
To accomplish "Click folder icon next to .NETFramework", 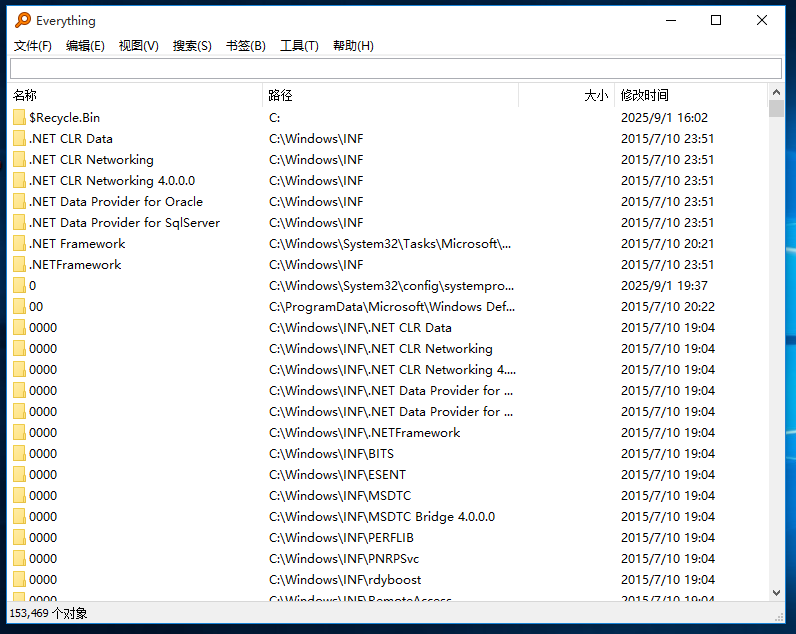I will pos(19,265).
